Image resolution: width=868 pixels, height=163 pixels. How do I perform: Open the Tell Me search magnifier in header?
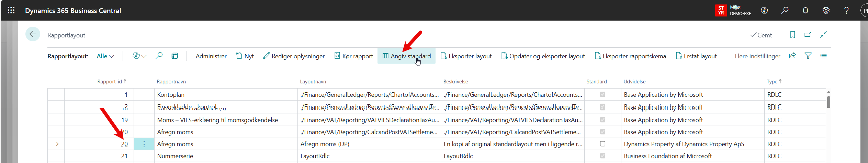pos(785,10)
